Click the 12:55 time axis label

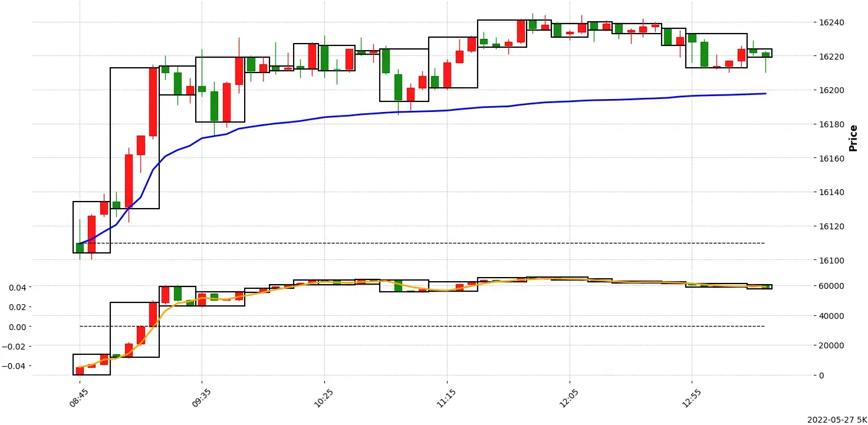pyautogui.click(x=691, y=398)
